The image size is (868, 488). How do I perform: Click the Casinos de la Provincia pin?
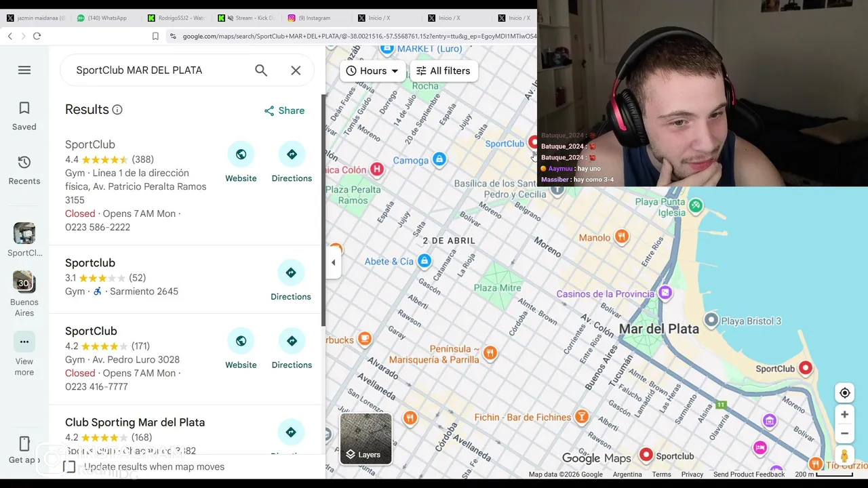665,293
